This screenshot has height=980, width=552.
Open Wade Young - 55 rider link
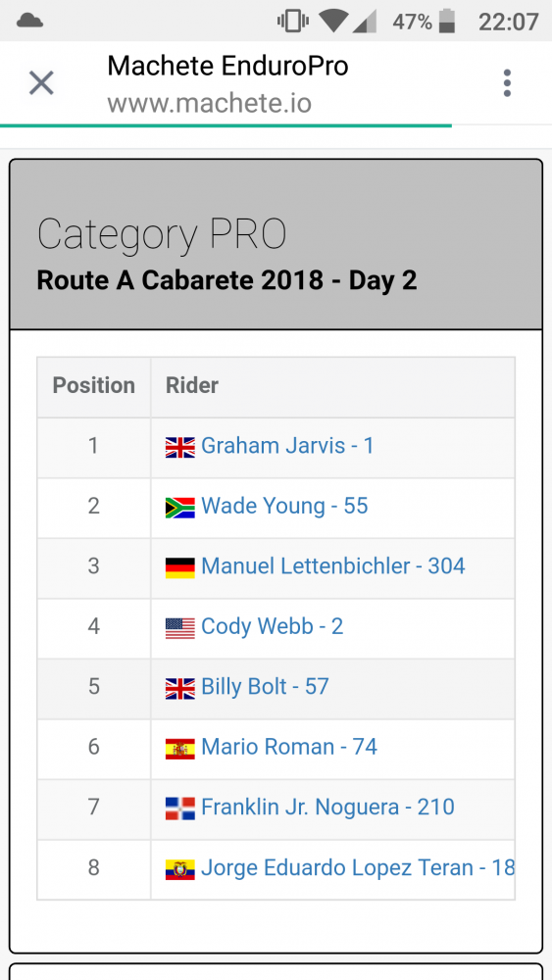284,506
